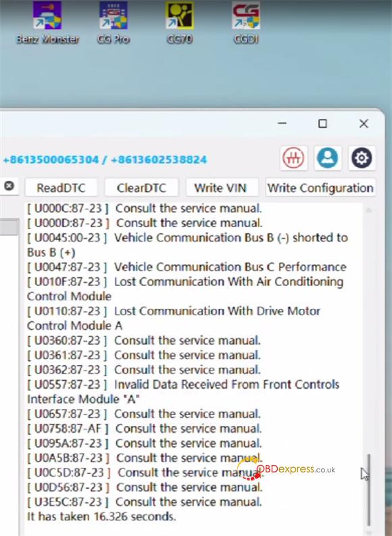This screenshot has height=536, width=392.
Task: Launch the CGDI desktop shortcut
Action: tap(246, 22)
